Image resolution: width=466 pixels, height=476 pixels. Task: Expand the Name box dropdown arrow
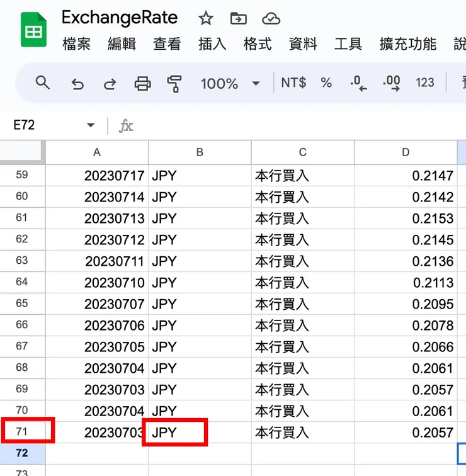91,125
